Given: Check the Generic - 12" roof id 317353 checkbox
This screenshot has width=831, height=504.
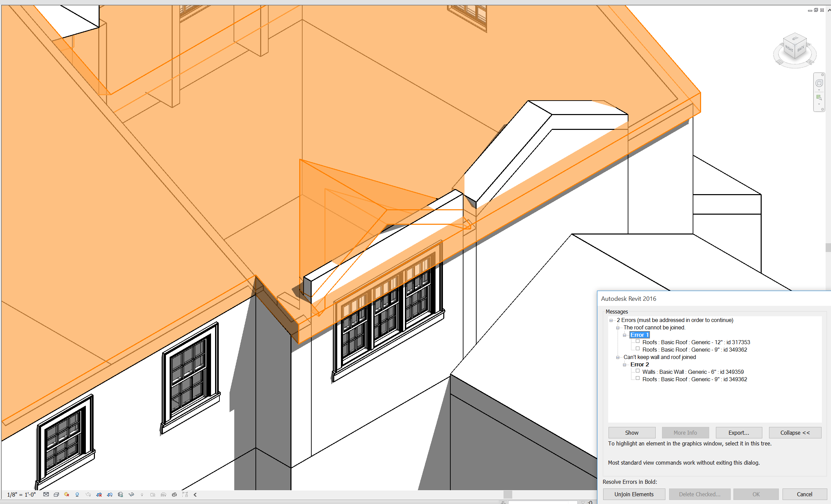Looking at the screenshot, I should [637, 341].
